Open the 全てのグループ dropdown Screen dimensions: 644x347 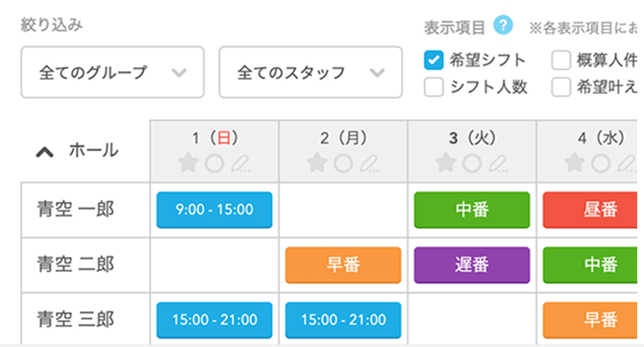(x=112, y=72)
